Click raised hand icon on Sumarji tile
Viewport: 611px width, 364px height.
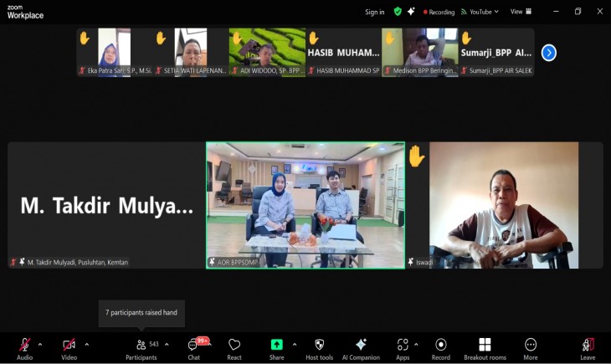click(x=466, y=38)
